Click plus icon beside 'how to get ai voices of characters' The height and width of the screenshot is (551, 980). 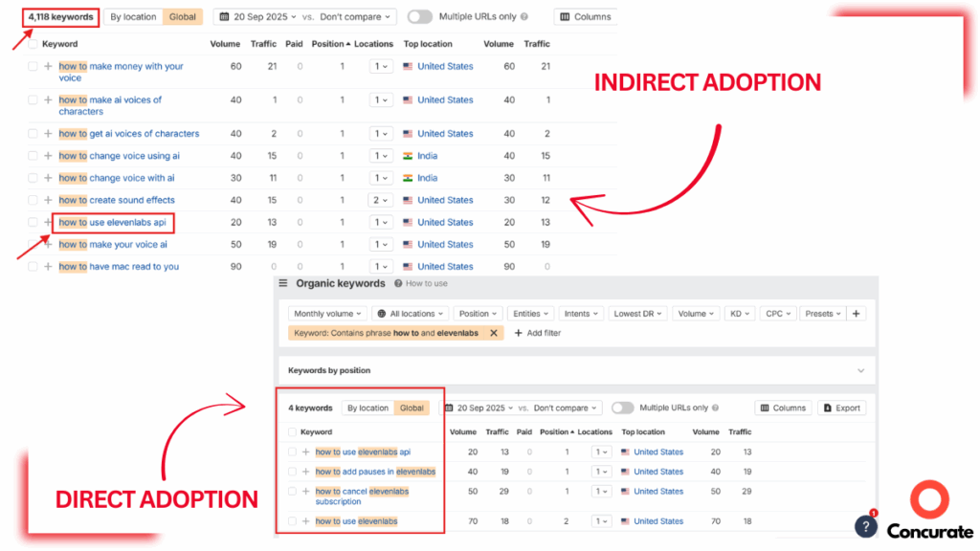pos(48,134)
